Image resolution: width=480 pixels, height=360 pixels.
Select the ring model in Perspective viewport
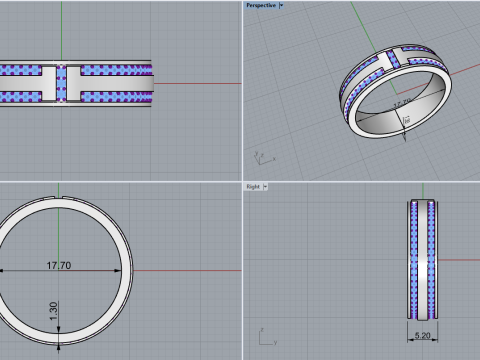click(395, 91)
